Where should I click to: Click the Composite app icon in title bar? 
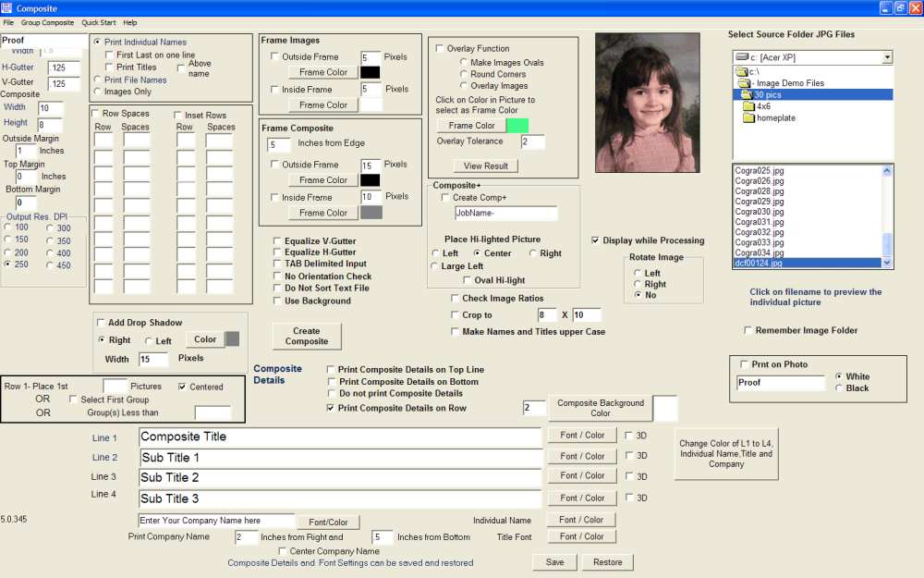[x=7, y=7]
